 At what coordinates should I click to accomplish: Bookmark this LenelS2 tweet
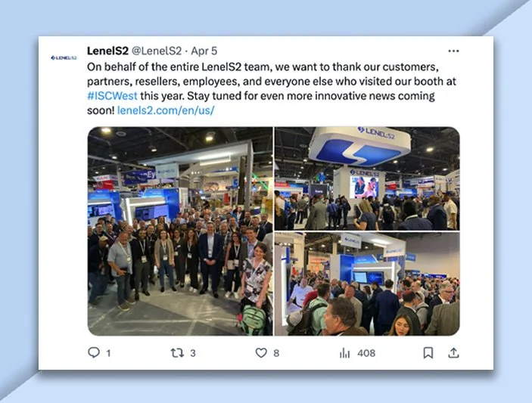click(x=428, y=353)
